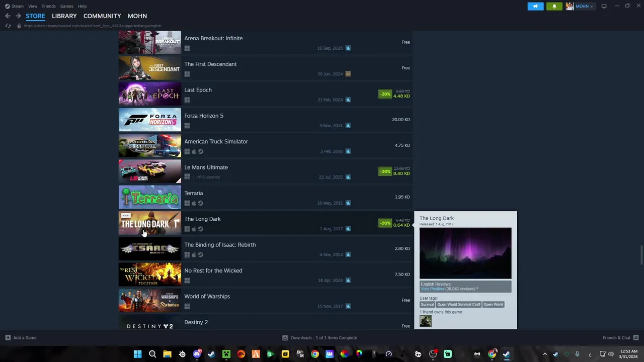Viewport: 644px width, 362px height.
Task: Open The First Descendant title
Action: (210, 64)
